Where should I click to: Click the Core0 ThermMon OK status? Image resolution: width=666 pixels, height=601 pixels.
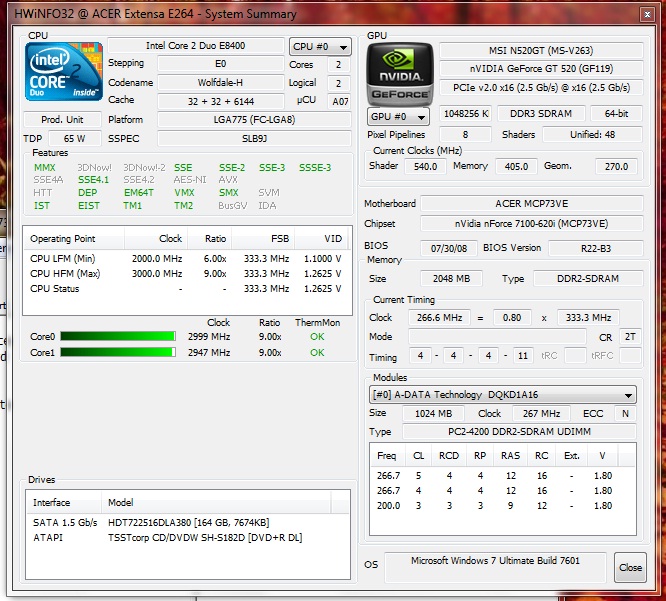[317, 337]
